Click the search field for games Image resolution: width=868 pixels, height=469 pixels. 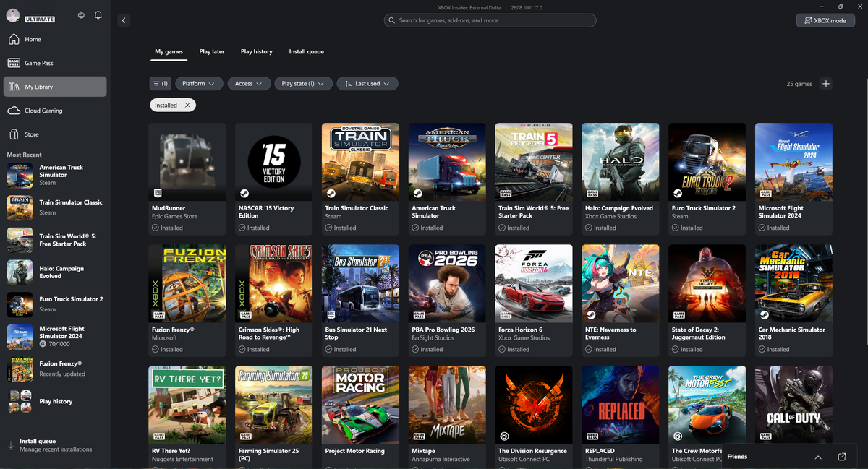coord(490,20)
